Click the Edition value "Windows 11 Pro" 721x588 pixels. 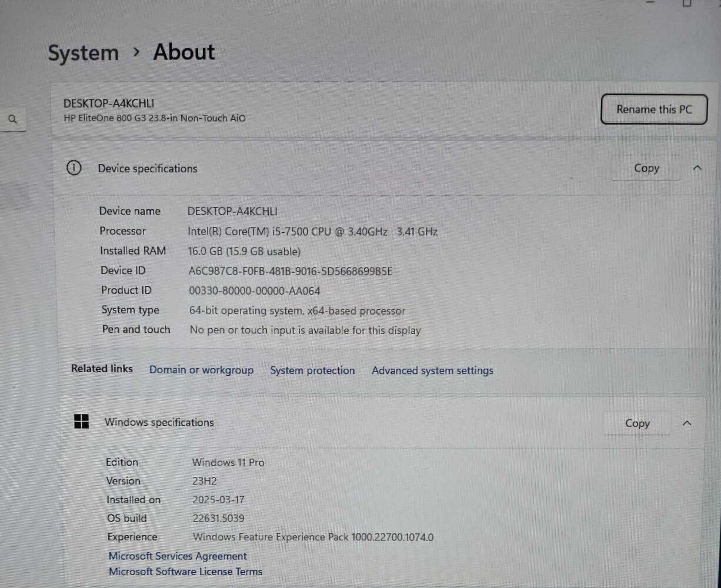coord(228,462)
